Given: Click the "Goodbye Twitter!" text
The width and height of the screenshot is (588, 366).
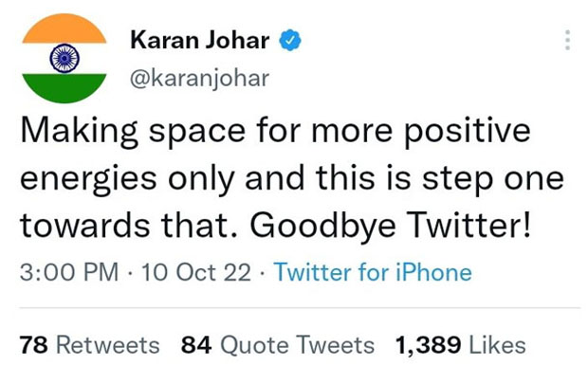Looking at the screenshot, I should pos(391,225).
